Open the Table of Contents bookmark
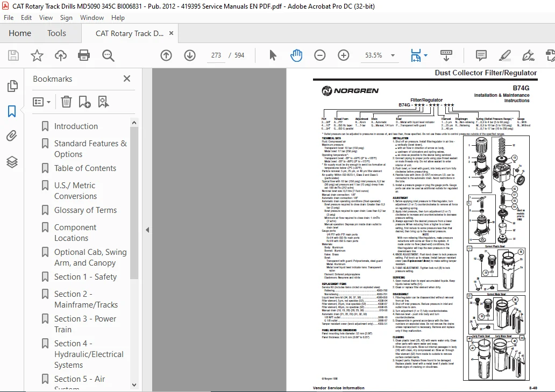Image resolution: width=555 pixels, height=392 pixels. (x=85, y=168)
